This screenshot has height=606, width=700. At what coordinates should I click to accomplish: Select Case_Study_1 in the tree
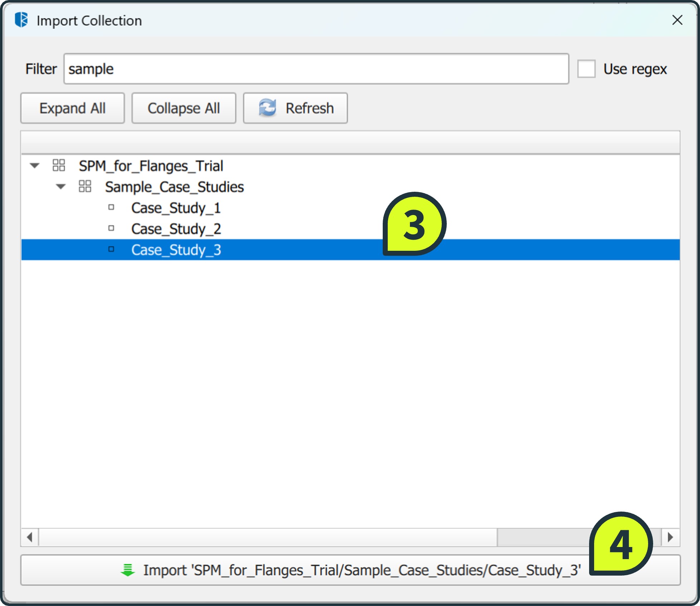[176, 208]
